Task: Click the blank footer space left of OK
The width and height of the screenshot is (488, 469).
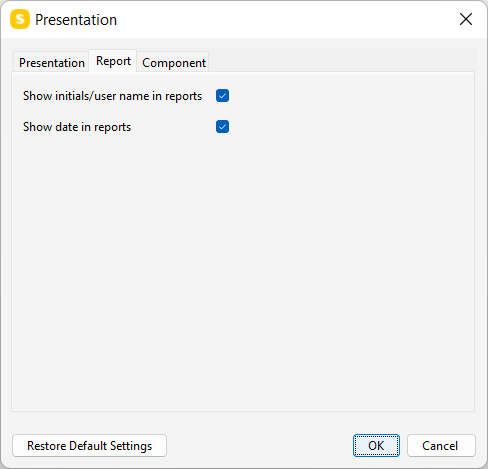Action: click(x=260, y=446)
